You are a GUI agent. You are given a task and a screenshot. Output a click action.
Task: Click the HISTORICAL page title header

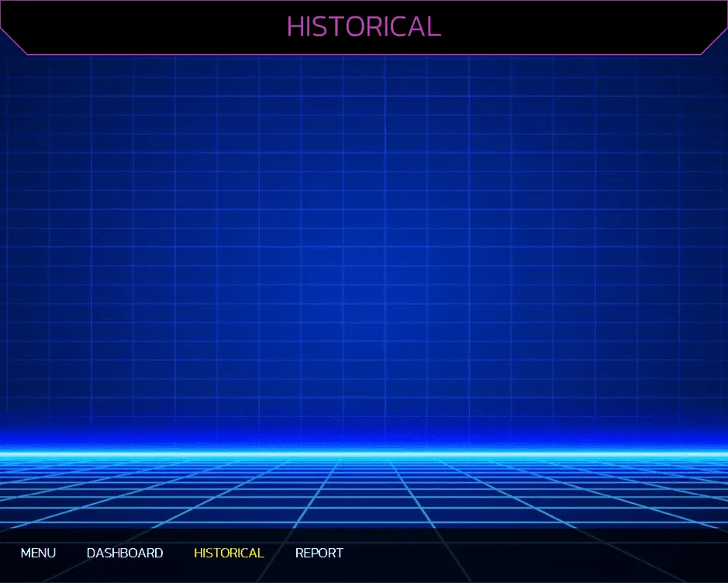pos(364,26)
